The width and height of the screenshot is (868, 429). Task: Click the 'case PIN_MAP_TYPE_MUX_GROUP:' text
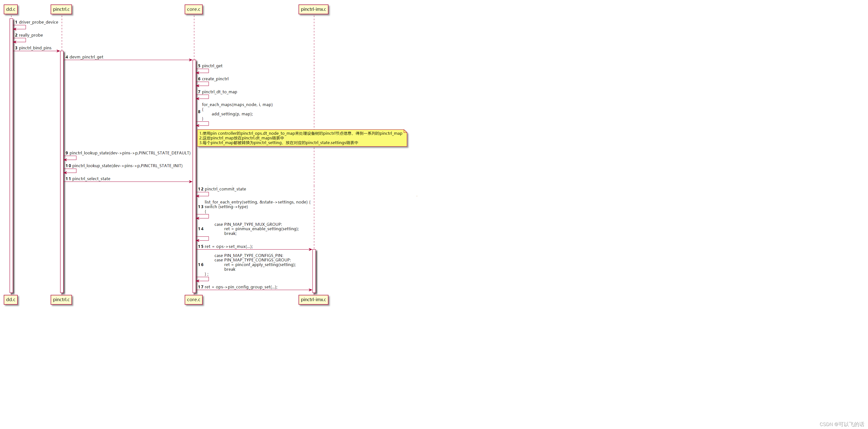click(x=248, y=224)
